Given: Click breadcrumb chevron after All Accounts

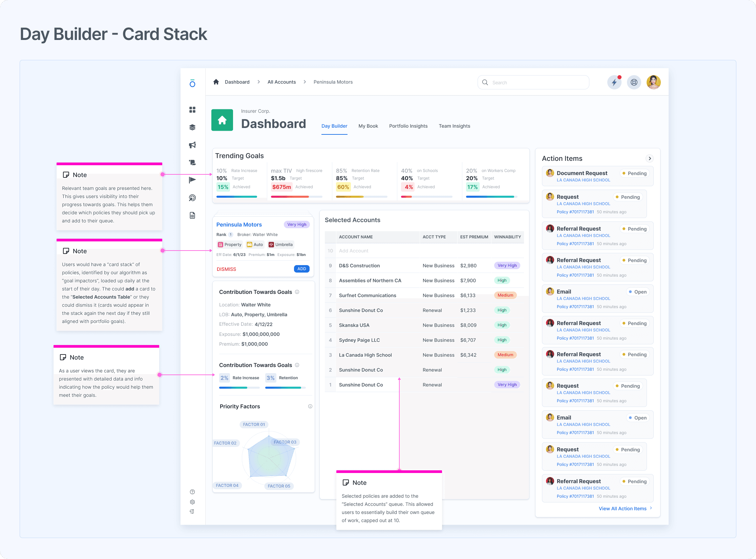Looking at the screenshot, I should [305, 82].
